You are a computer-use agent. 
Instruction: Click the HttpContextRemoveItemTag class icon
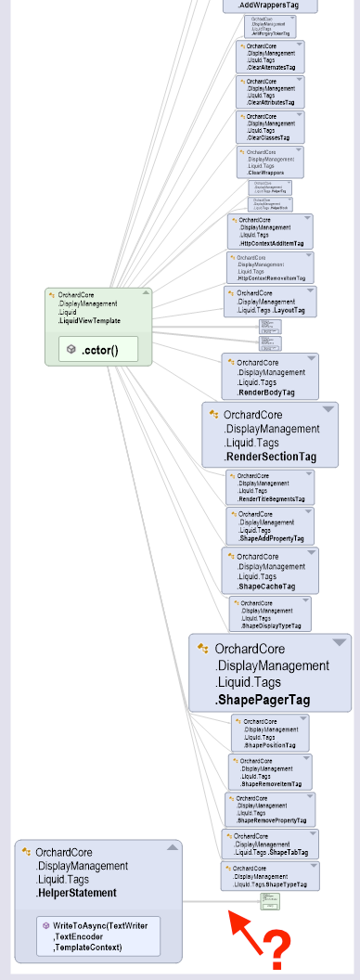(233, 257)
